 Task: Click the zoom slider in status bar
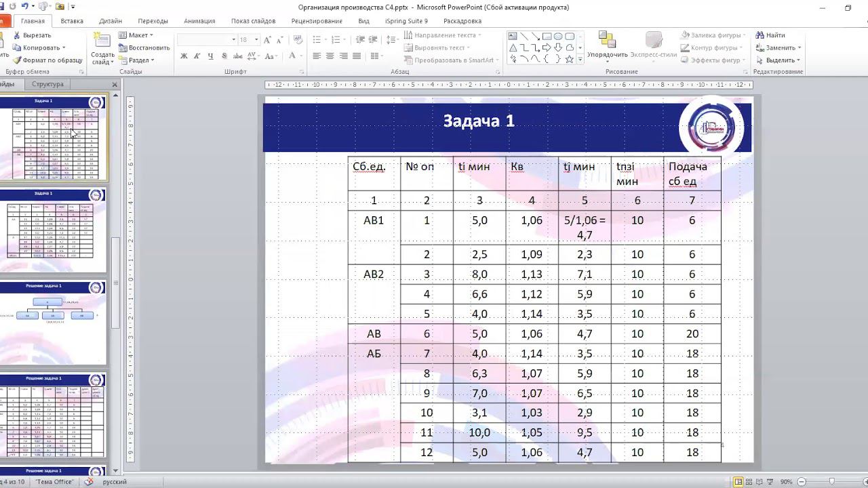tap(832, 482)
